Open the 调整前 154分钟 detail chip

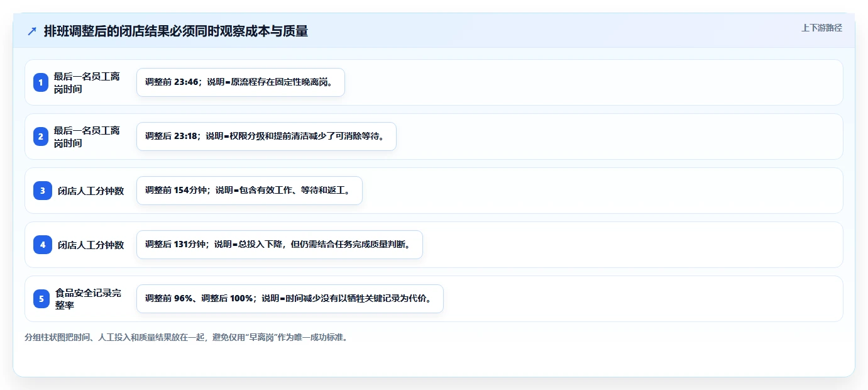click(x=250, y=191)
